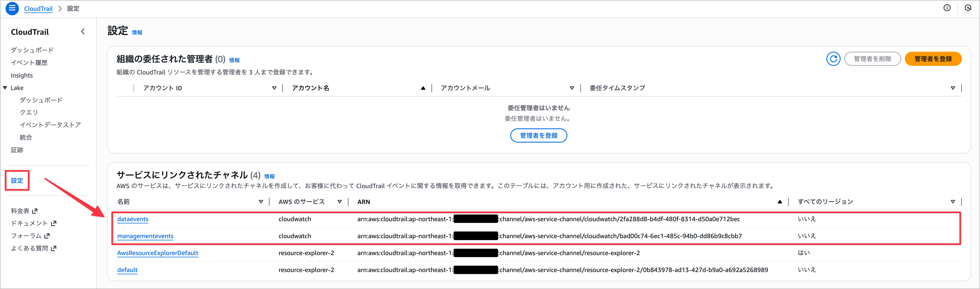Image resolution: width=980 pixels, height=289 pixels.
Task: Select ARN text of dataevents row
Action: (549, 219)
